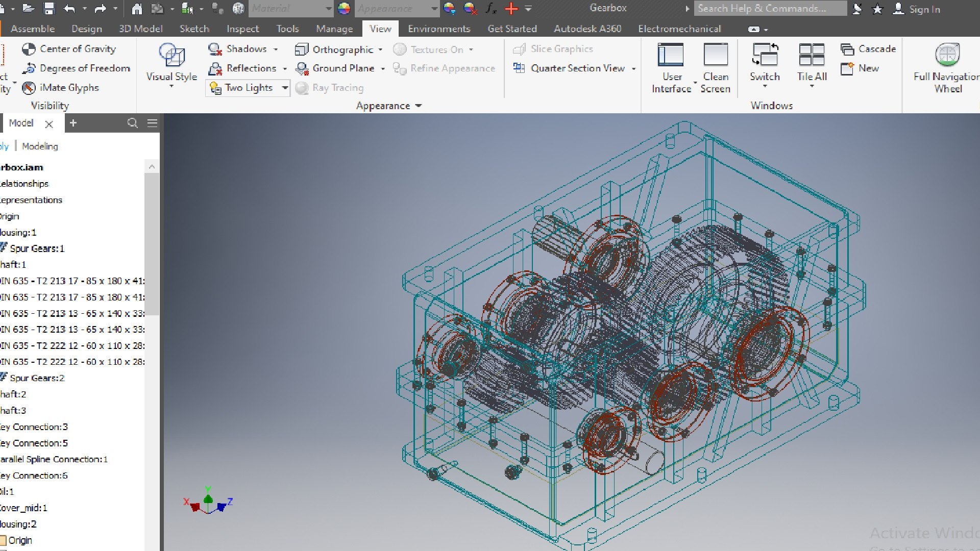The width and height of the screenshot is (980, 551).
Task: Open the Environments ribbon tab
Action: 438,29
